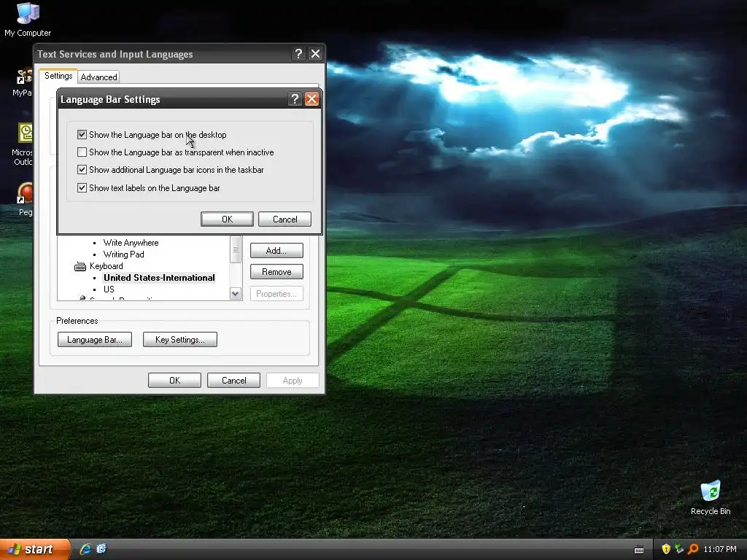This screenshot has height=560, width=747.
Task: Click OK in Text Services window
Action: click(175, 381)
